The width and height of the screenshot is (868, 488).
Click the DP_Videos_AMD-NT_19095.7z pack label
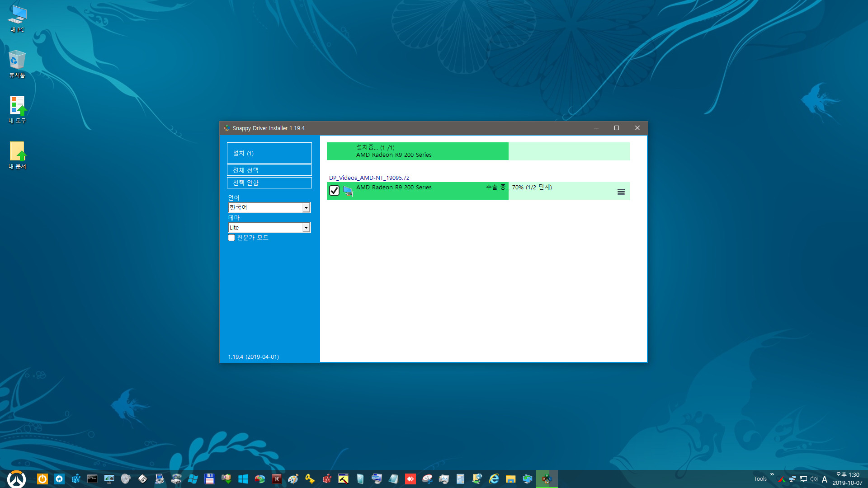pos(369,178)
